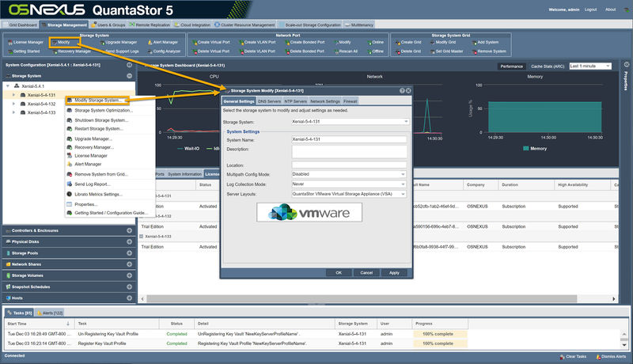
Task: Open the Getting Started toolbar item
Action: click(x=24, y=51)
